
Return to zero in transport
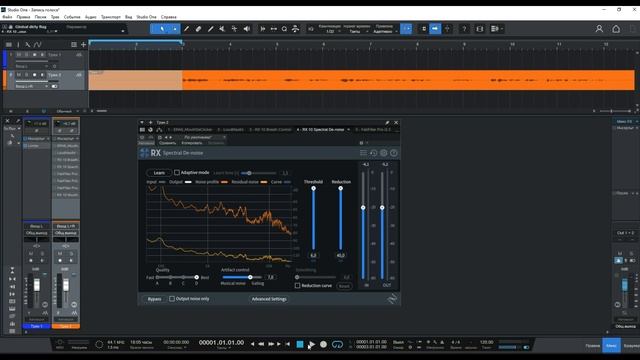pyautogui.click(x=287, y=344)
